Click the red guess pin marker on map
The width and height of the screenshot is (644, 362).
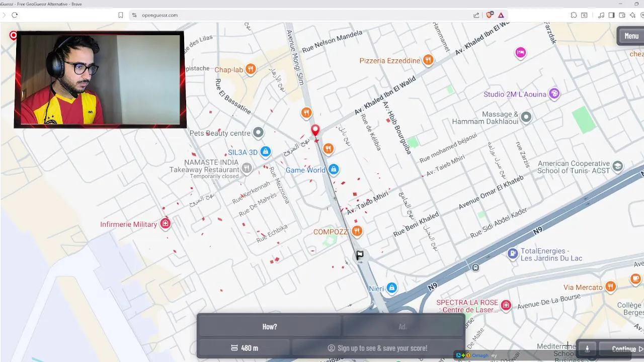click(315, 131)
